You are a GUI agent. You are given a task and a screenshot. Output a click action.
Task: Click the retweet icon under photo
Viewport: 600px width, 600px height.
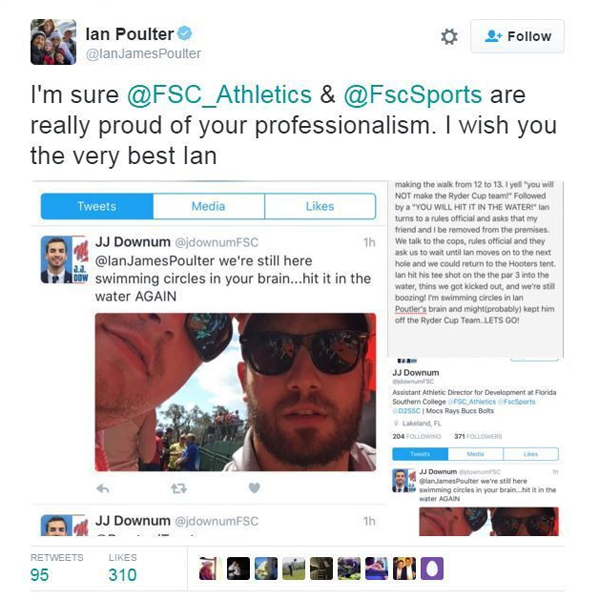click(179, 488)
